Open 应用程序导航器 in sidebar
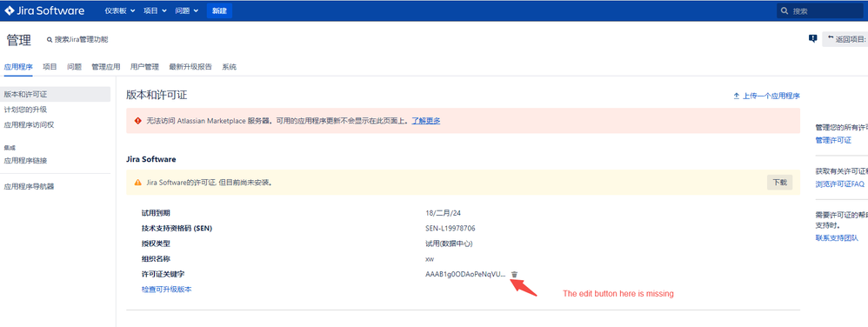Image resolution: width=868 pixels, height=327 pixels. coord(29,186)
